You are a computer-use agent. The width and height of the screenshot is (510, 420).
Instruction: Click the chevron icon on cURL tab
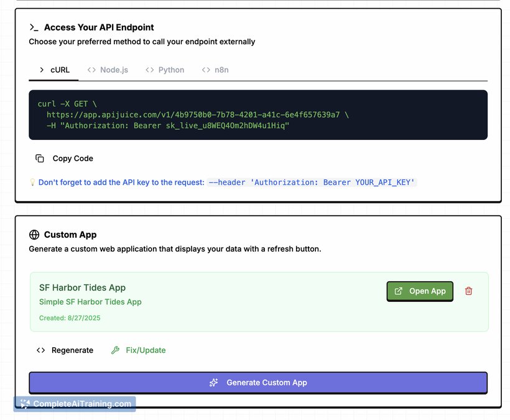coord(42,70)
